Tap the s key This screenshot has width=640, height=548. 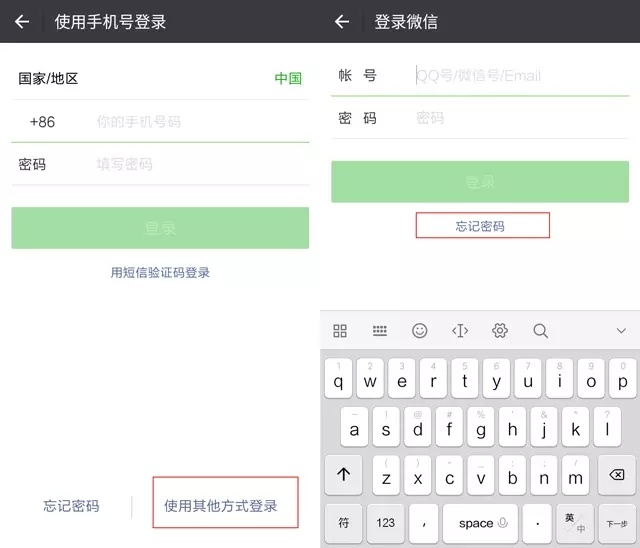click(386, 426)
